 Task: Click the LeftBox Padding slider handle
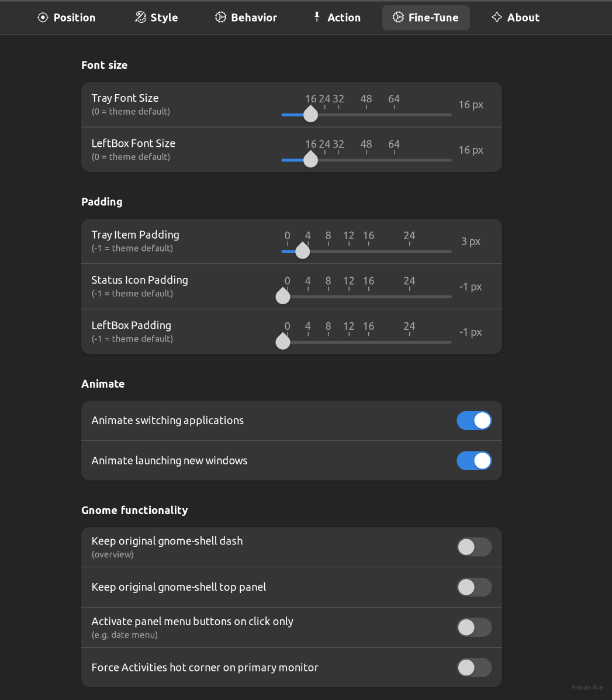[283, 342]
